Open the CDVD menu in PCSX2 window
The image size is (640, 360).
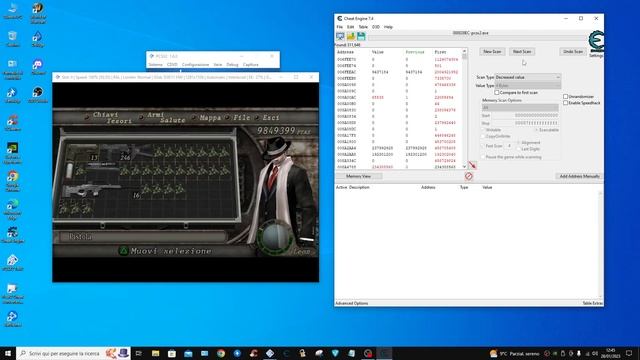click(x=172, y=64)
